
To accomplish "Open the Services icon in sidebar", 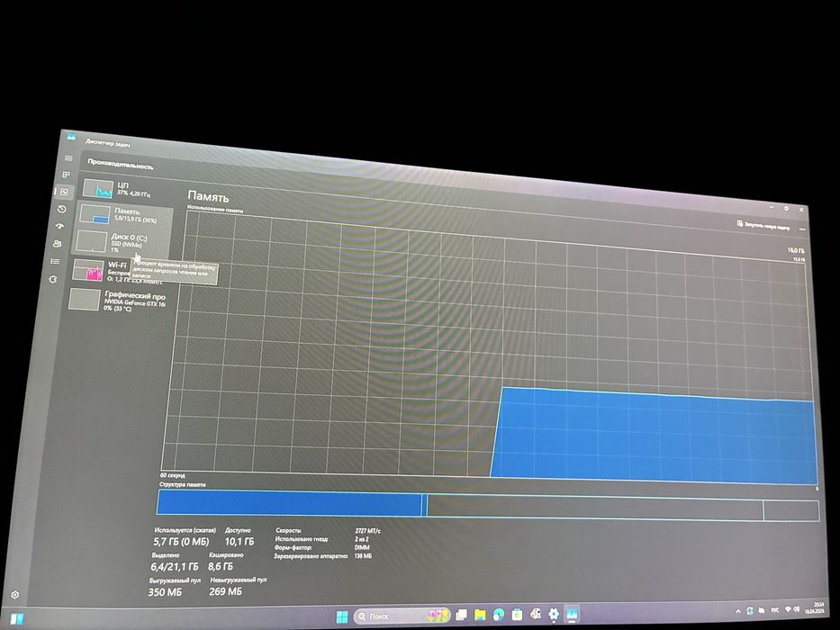I will pyautogui.click(x=52, y=279).
